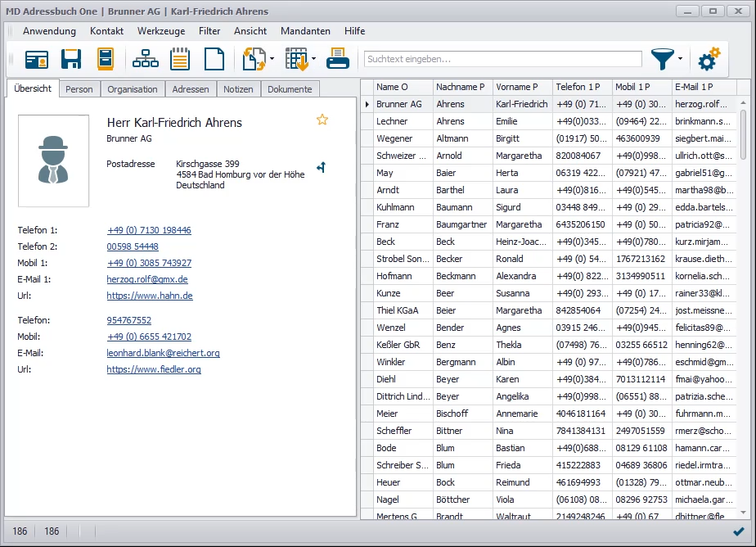Screen dimensions: 756x547
Task: Click the contact card icon in toolbar
Action: click(36, 59)
